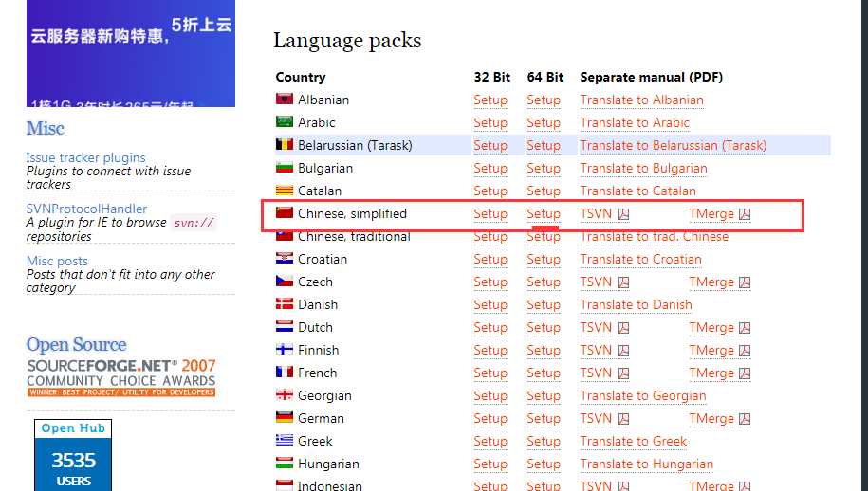Follow the Translate to Croatian link
Image resolution: width=868 pixels, height=491 pixels.
pos(640,259)
